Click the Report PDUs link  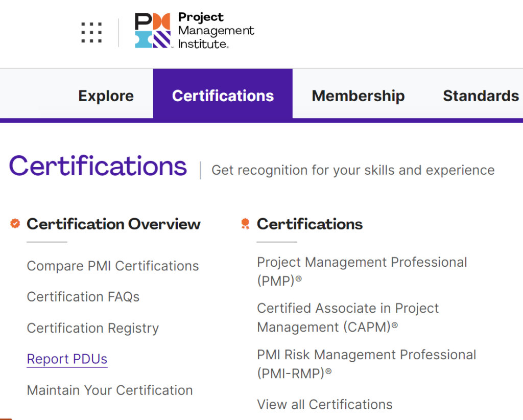pyautogui.click(x=67, y=359)
